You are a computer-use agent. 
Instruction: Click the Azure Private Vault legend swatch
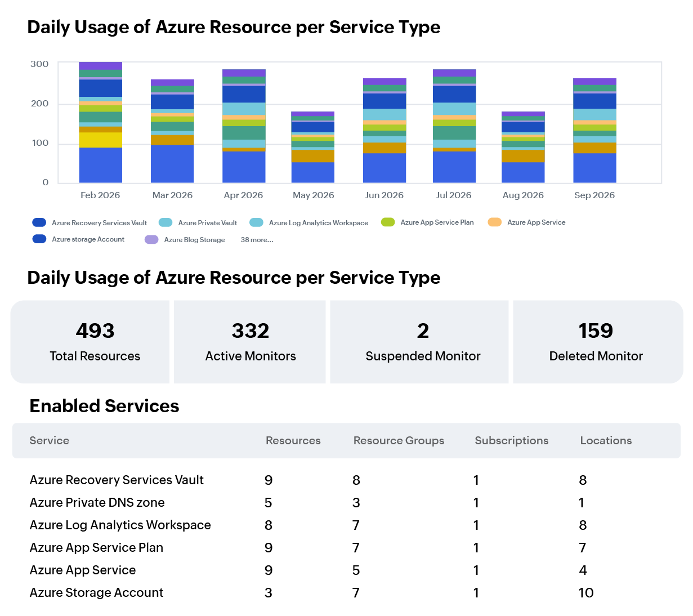coord(166,222)
